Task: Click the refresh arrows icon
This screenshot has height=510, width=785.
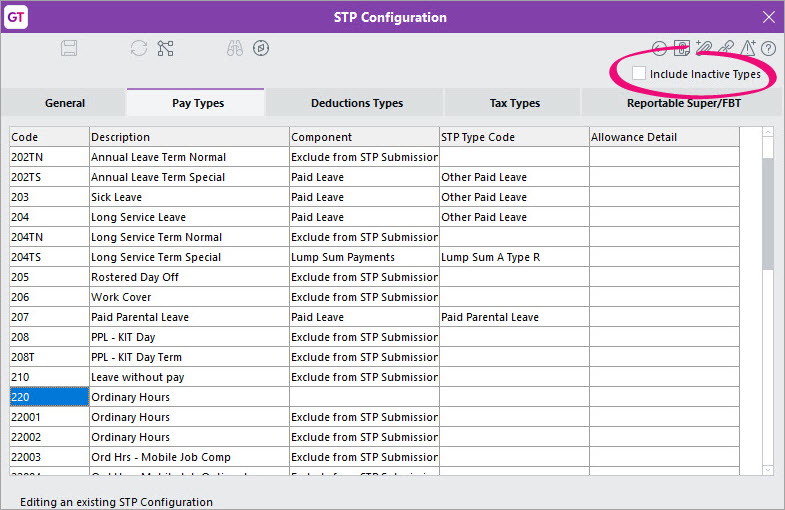Action: (x=139, y=48)
